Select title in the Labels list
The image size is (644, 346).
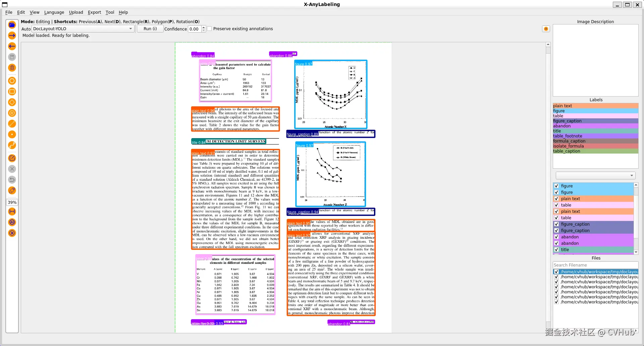595,131
